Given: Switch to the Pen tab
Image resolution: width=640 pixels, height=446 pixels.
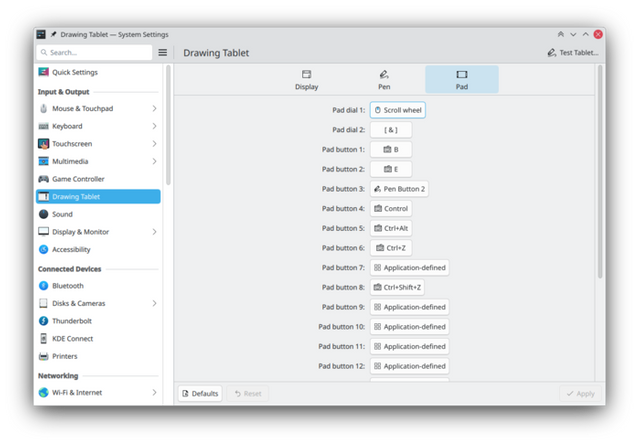Looking at the screenshot, I should (x=384, y=80).
